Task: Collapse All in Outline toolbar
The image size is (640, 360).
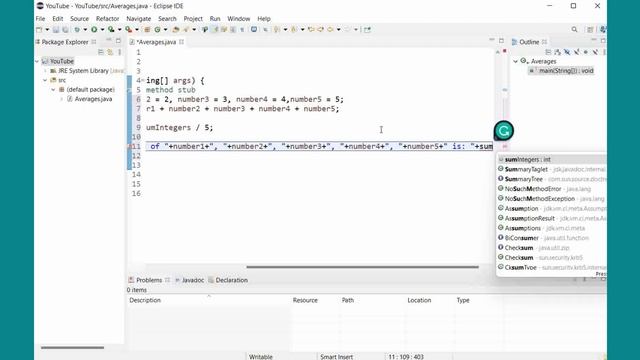Action: click(x=548, y=52)
